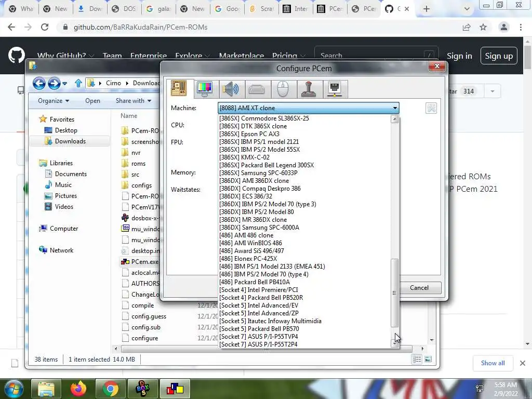The width and height of the screenshot is (532, 399).
Task: Open Windows Explorer from taskbar
Action: (46, 389)
